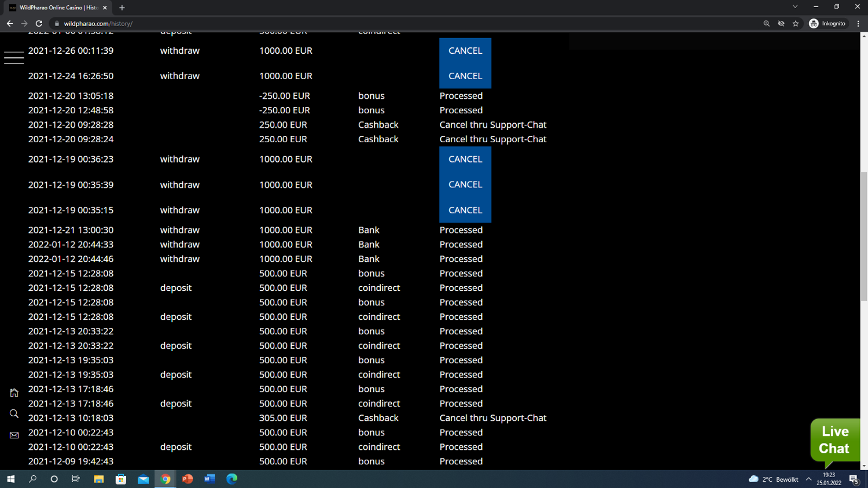This screenshot has width=868, height=488.
Task: Bookmark the page via the star icon
Action: click(x=796, y=24)
